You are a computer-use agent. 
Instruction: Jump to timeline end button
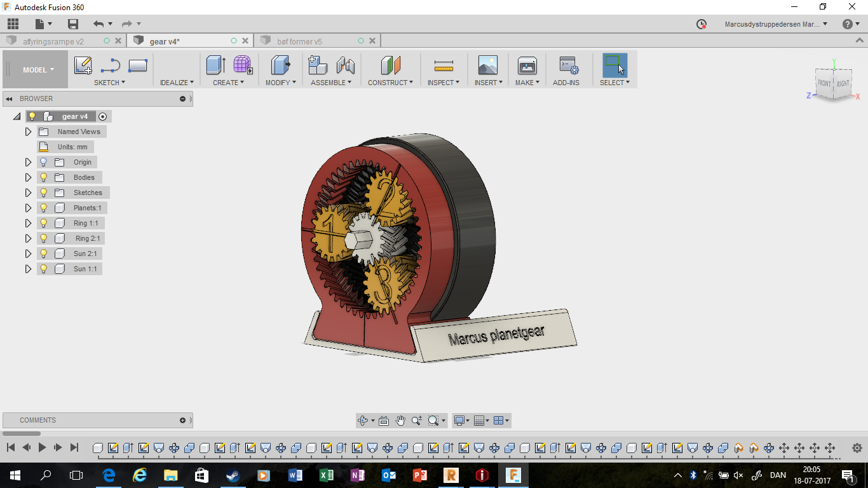74,448
